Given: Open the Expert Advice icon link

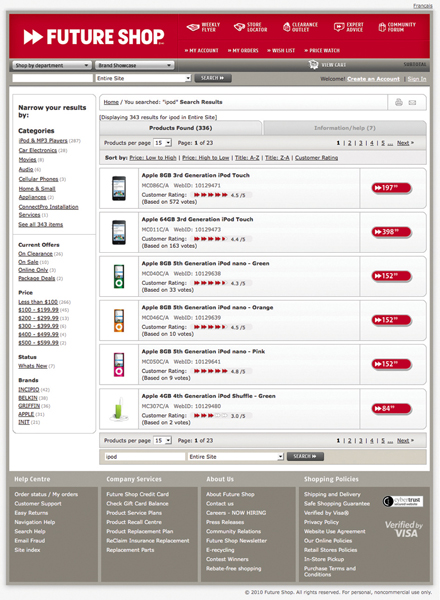Looking at the screenshot, I should [x=348, y=27].
